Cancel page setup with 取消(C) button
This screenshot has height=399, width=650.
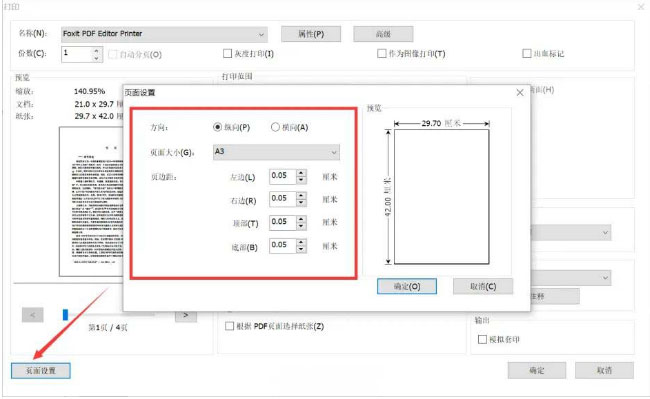pos(483,286)
